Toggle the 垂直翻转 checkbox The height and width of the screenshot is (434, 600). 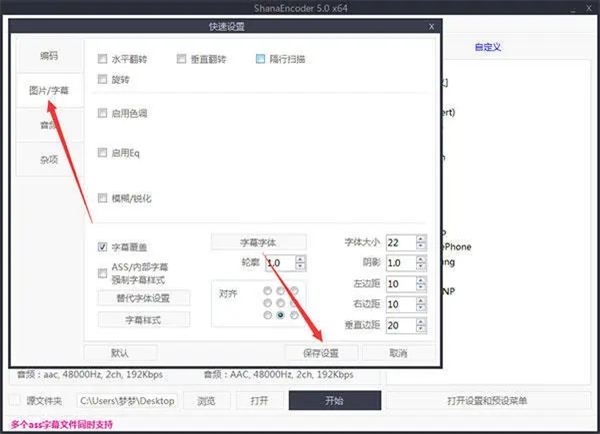coord(181,59)
